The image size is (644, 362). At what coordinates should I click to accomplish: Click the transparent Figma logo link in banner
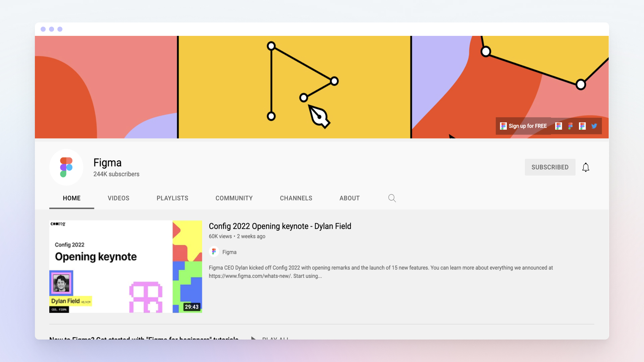pyautogui.click(x=570, y=126)
